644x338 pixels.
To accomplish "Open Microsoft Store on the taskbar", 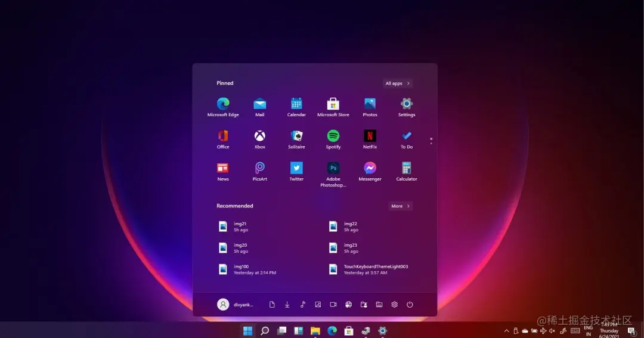I will point(349,331).
